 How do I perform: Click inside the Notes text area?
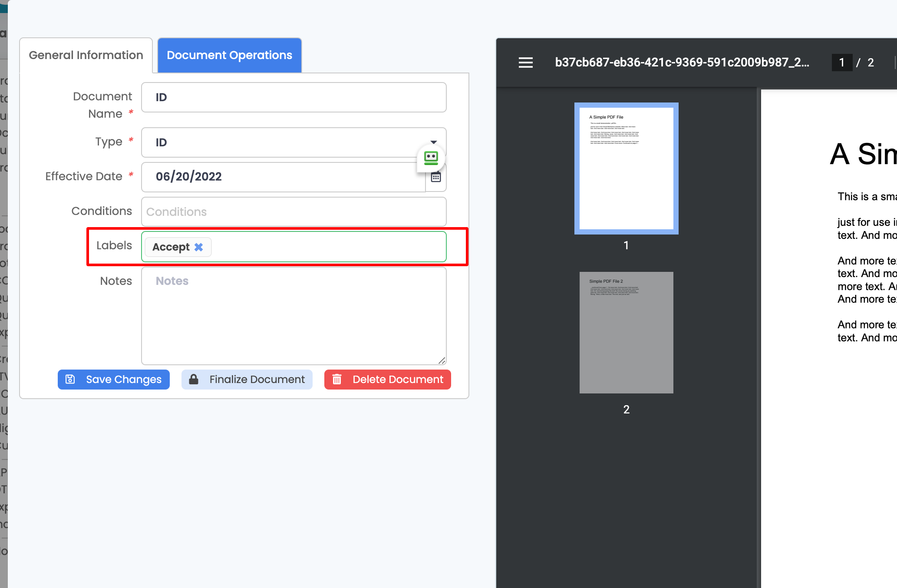pos(294,316)
